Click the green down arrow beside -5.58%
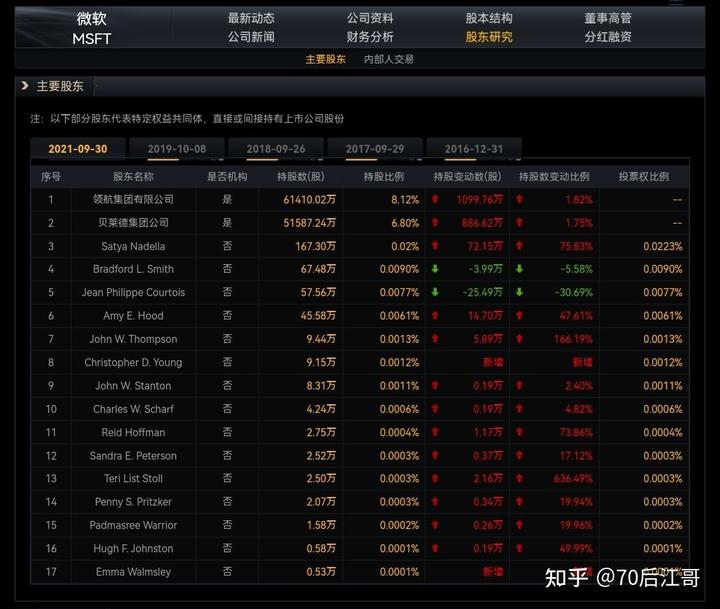This screenshot has height=609, width=720. (x=519, y=269)
